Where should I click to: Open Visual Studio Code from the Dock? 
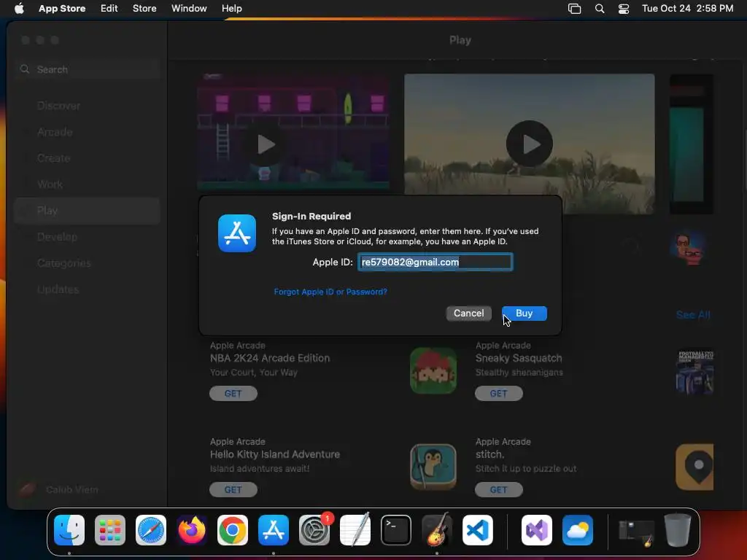(x=478, y=530)
